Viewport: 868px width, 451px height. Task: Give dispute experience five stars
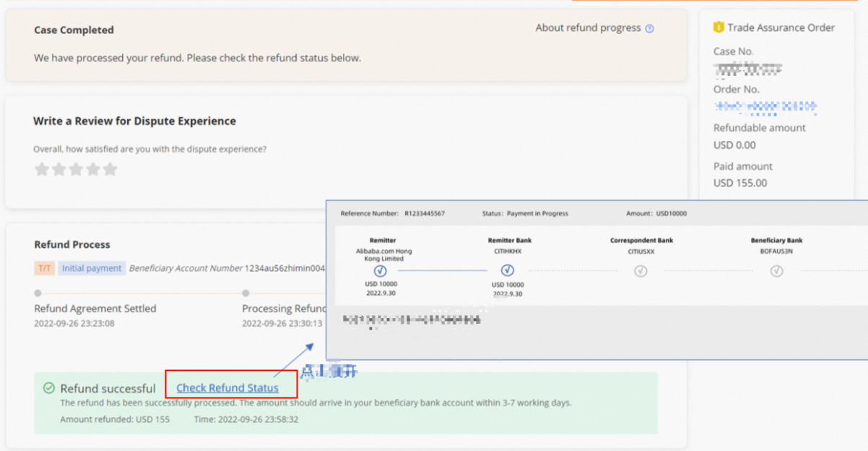[110, 169]
